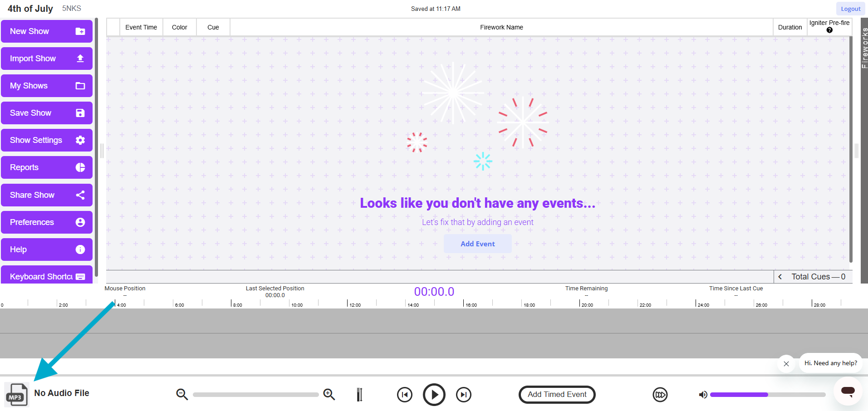Skip to previous cue button

tap(404, 395)
